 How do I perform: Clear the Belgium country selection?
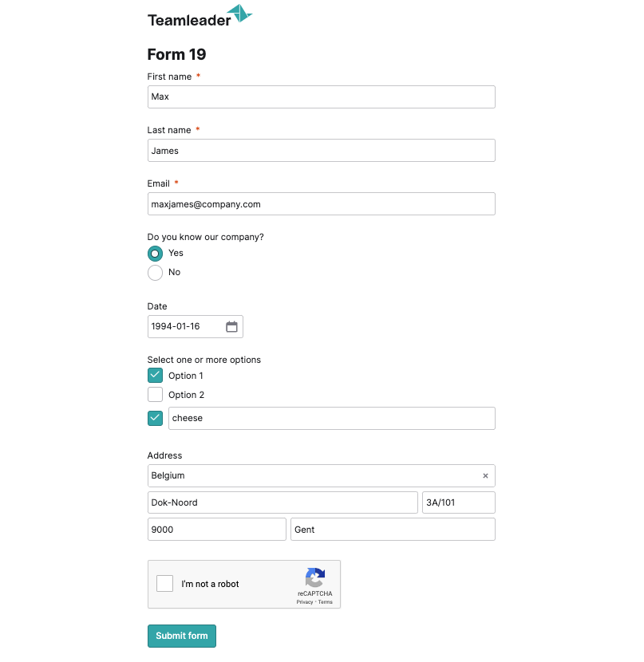coord(485,476)
